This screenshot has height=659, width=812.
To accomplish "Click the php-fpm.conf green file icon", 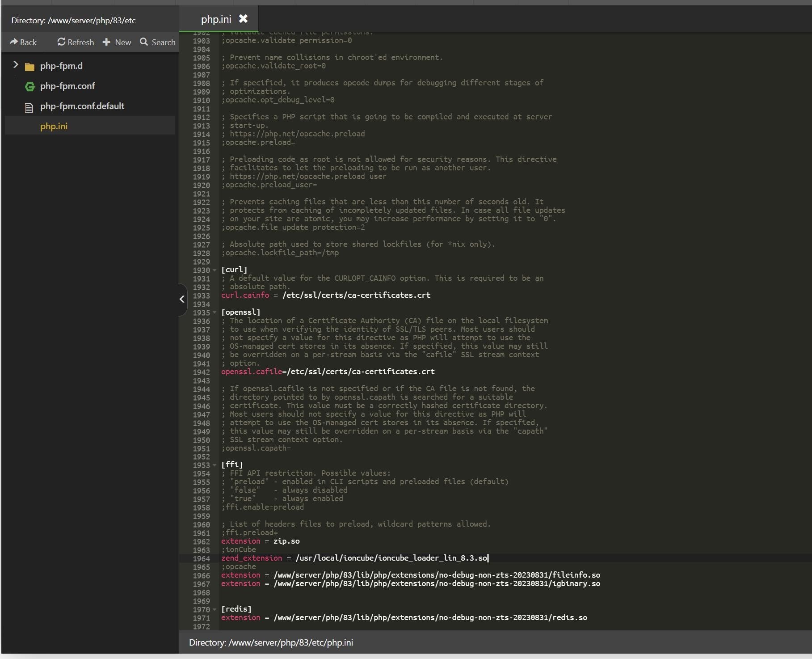I will (x=29, y=86).
